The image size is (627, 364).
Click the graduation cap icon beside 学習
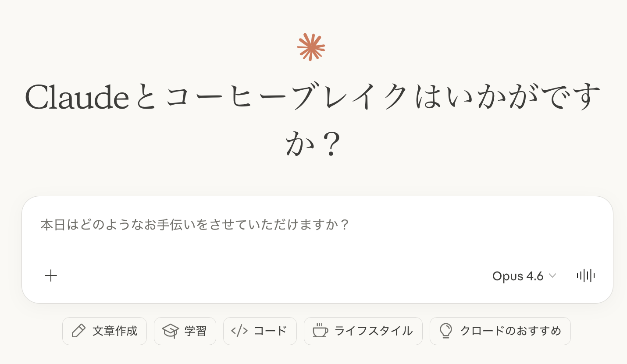(171, 331)
